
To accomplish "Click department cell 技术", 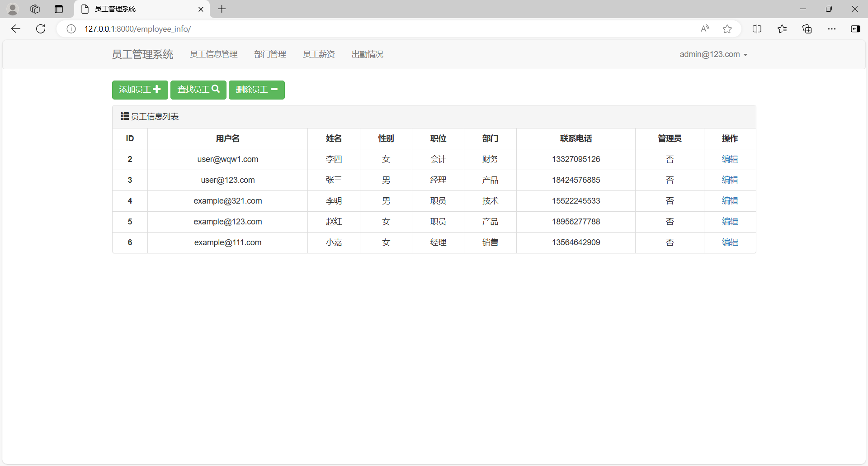I will (490, 201).
